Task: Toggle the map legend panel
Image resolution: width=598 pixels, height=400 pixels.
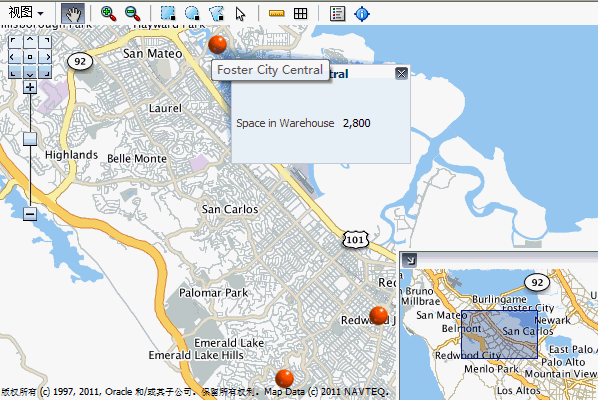Action: (x=337, y=14)
